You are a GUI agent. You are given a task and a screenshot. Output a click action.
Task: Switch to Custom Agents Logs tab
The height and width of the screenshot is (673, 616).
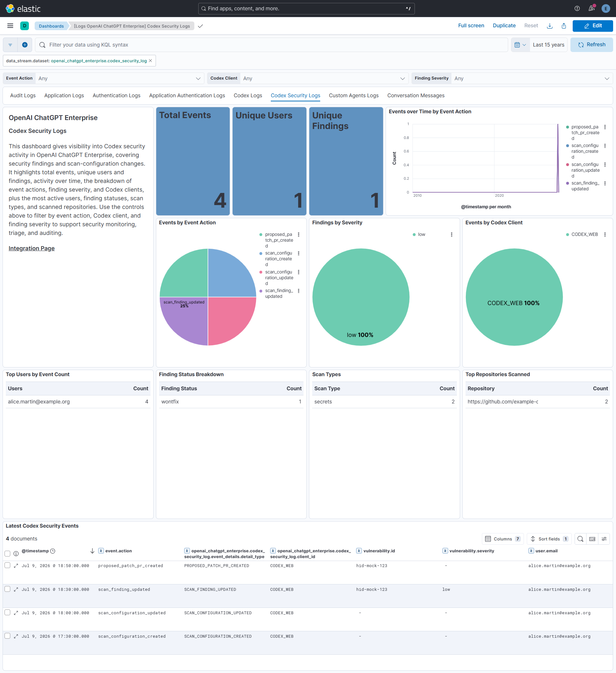354,95
